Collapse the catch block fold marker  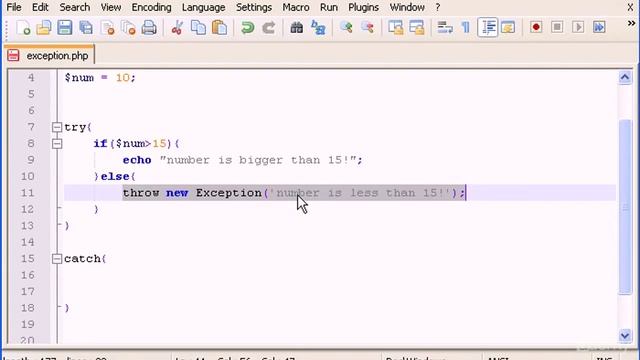coord(57,259)
